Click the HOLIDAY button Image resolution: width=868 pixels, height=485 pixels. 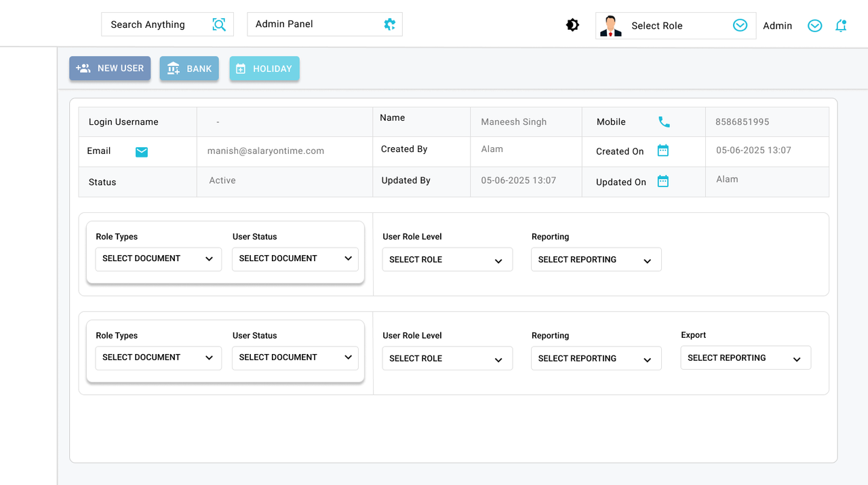(264, 68)
